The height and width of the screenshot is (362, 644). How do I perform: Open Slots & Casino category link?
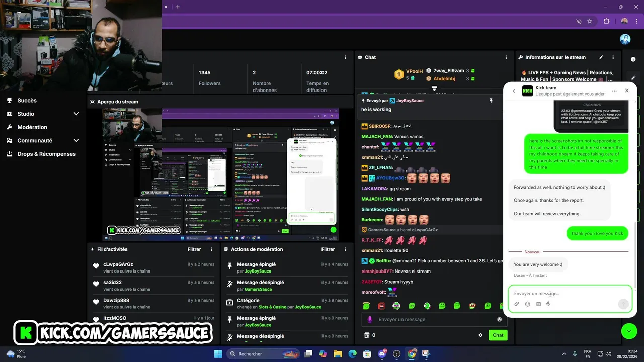[x=273, y=307]
